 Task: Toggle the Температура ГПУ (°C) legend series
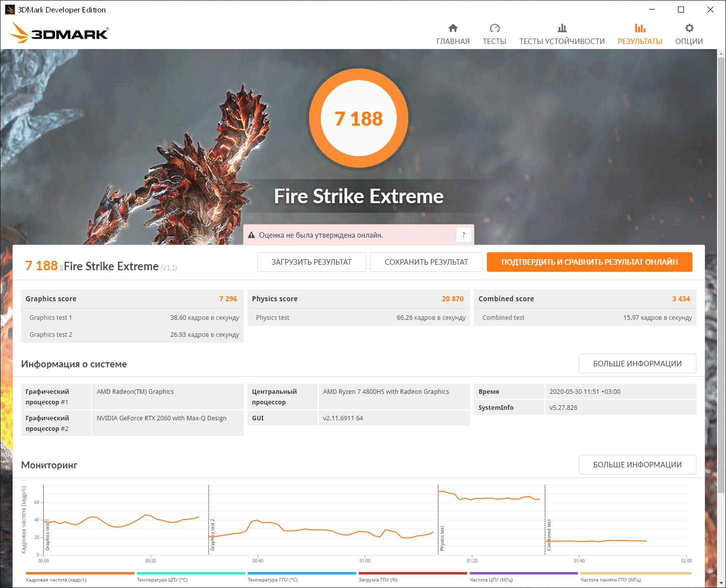(302, 577)
